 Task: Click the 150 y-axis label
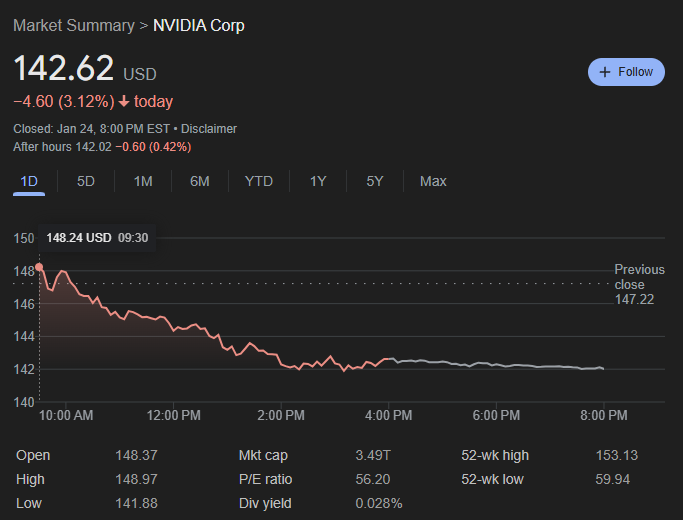[x=24, y=238]
